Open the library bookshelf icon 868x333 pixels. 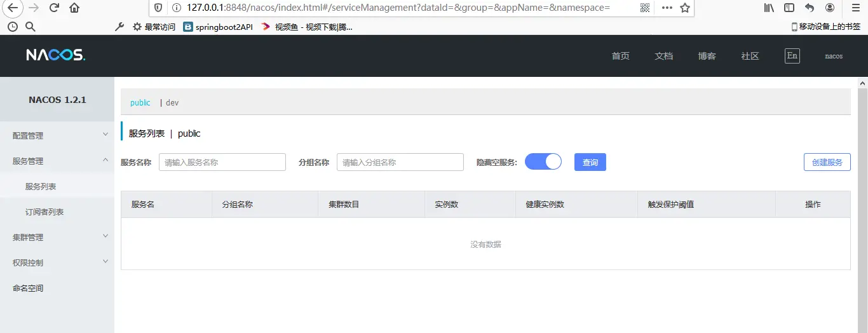click(770, 8)
